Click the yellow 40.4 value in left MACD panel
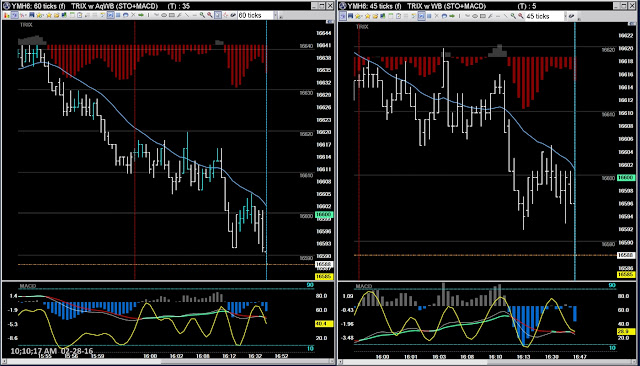 coord(324,324)
